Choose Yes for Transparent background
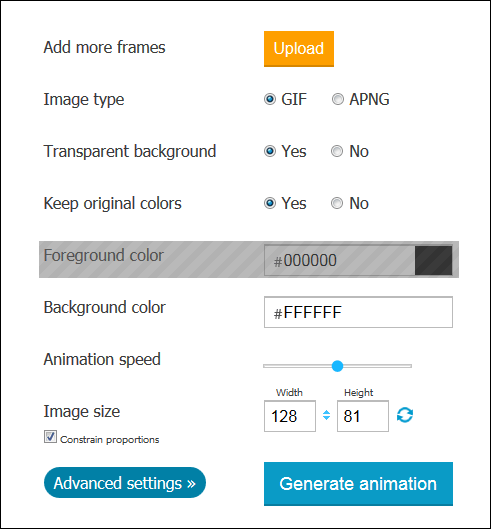Viewport: 491px width, 529px height. pos(270,151)
